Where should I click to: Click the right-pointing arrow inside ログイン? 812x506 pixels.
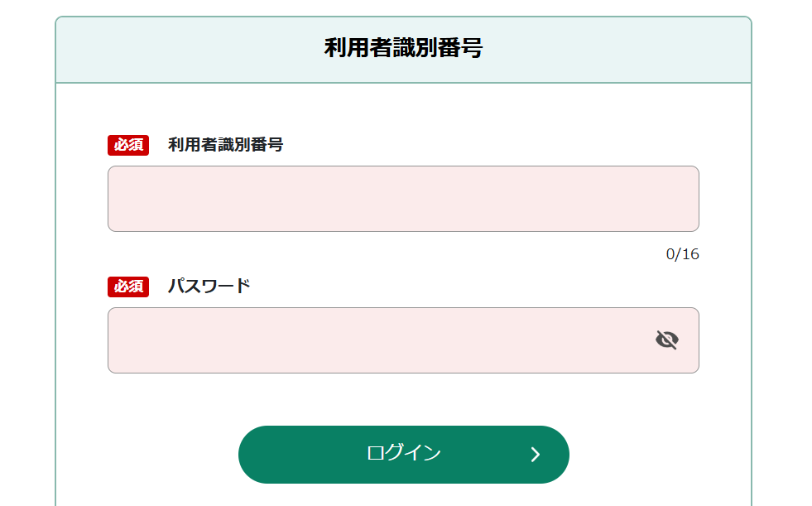click(x=536, y=455)
